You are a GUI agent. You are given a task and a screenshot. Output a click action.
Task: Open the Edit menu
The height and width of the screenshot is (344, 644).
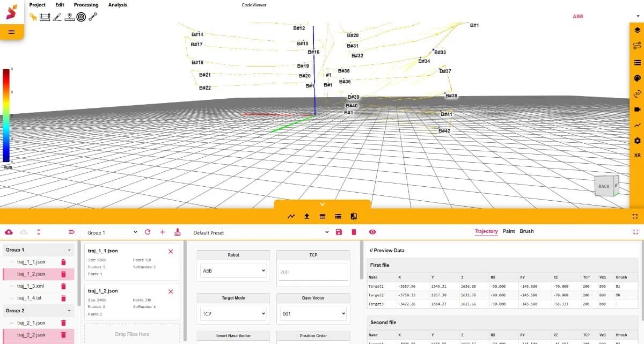click(60, 5)
